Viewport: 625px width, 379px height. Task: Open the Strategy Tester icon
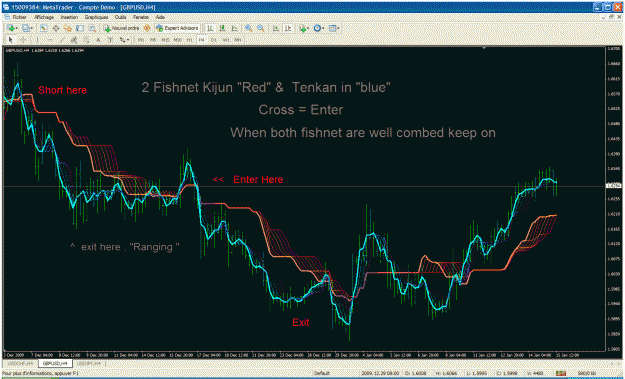92,28
